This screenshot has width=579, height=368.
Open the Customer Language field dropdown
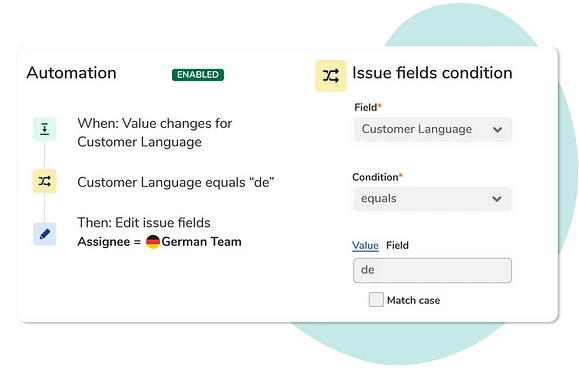[x=433, y=130]
